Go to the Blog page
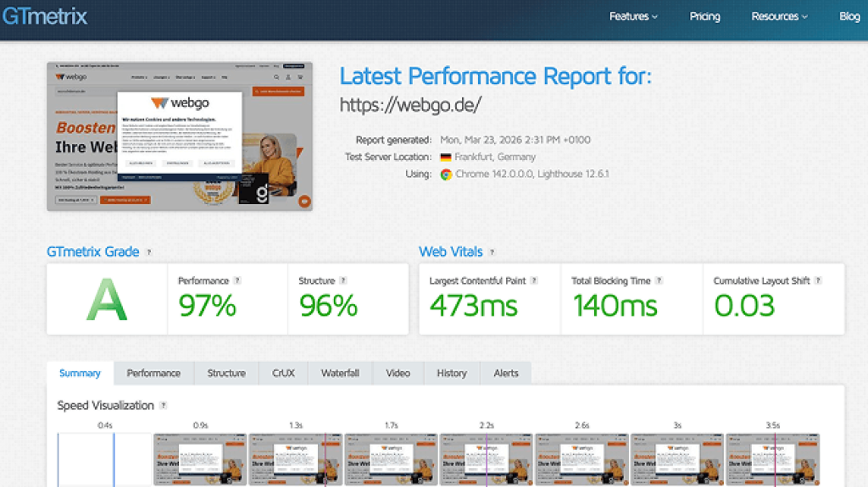The width and height of the screenshot is (868, 487). coord(849,17)
